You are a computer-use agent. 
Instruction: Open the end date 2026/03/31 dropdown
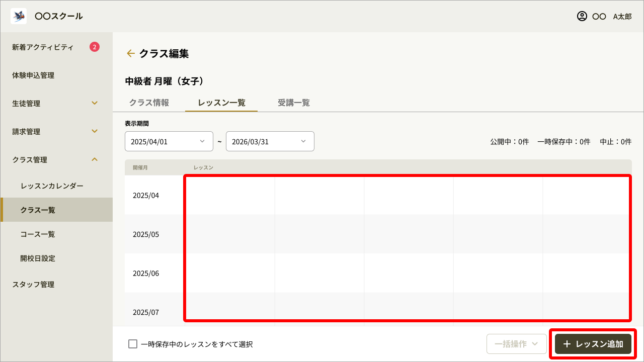[x=270, y=141]
